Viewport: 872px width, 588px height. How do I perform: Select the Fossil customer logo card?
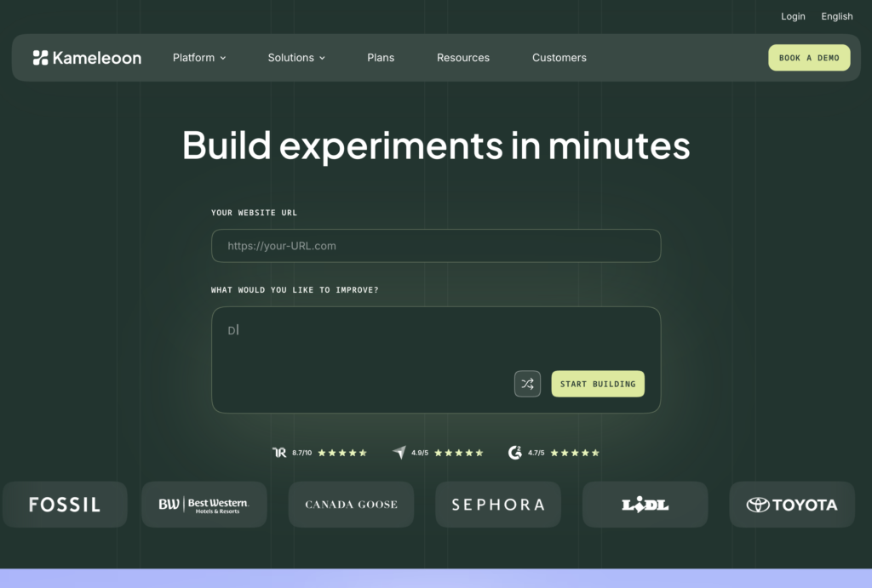click(65, 504)
